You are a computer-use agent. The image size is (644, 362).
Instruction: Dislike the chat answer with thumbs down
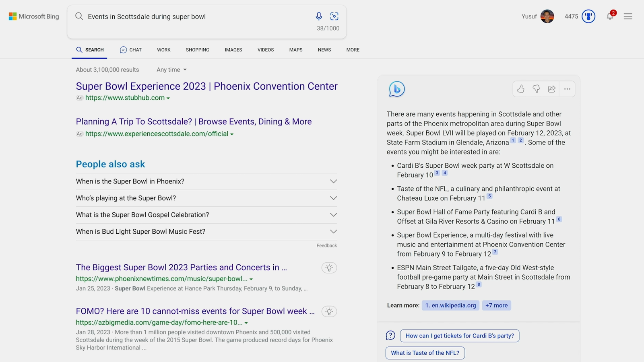coord(536,89)
